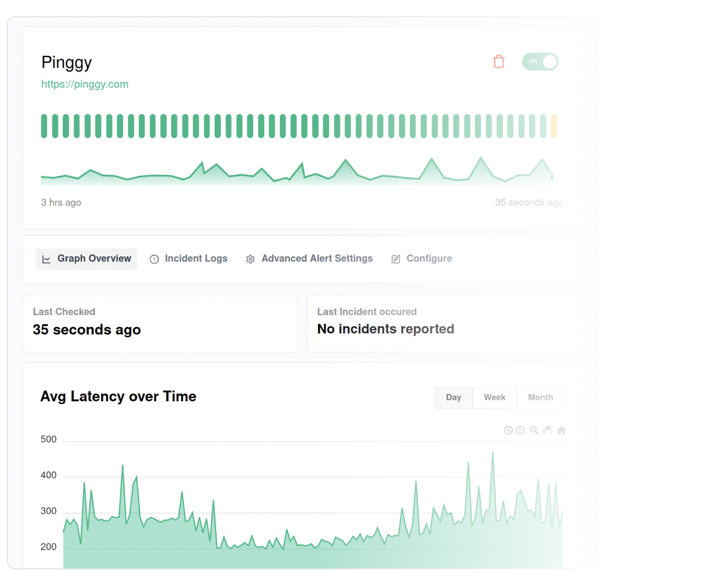Click the 'No incidents reported' value

(x=385, y=329)
